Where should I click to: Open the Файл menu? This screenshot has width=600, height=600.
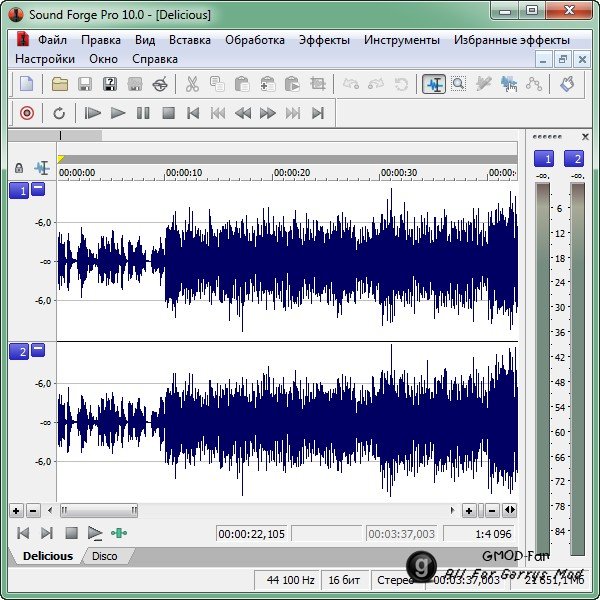point(52,40)
